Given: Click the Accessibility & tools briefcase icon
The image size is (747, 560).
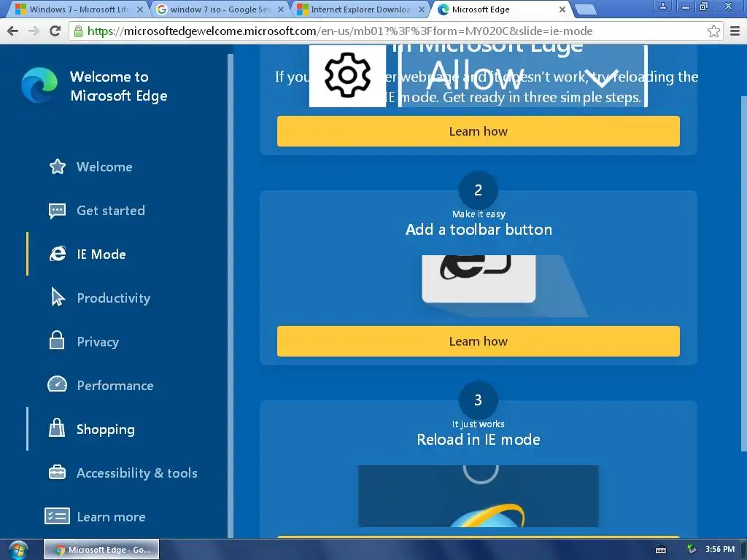Looking at the screenshot, I should pos(57,472).
